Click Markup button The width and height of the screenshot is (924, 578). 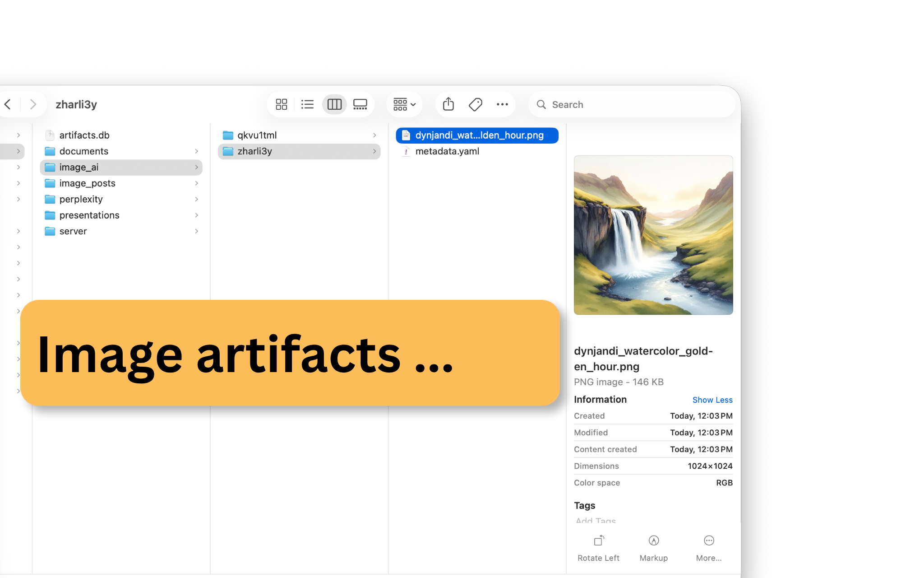click(654, 548)
